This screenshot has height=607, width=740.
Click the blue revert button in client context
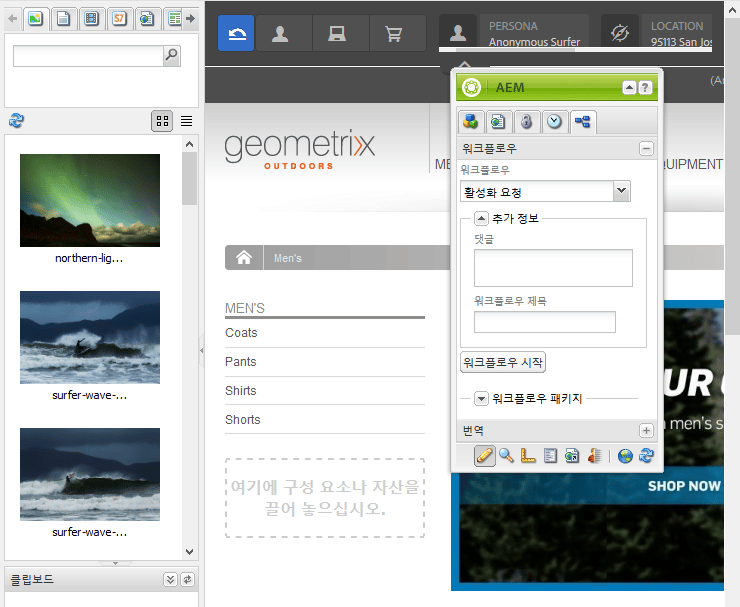pyautogui.click(x=236, y=33)
